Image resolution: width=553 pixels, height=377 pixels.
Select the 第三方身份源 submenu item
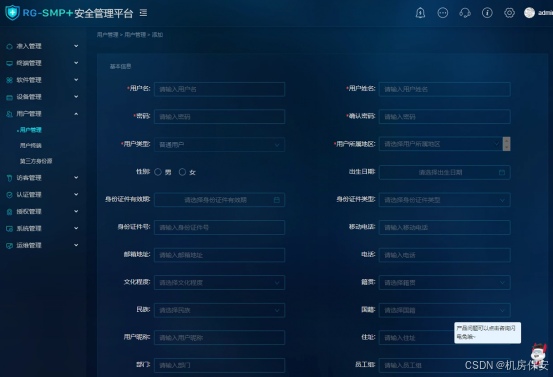tap(36, 161)
